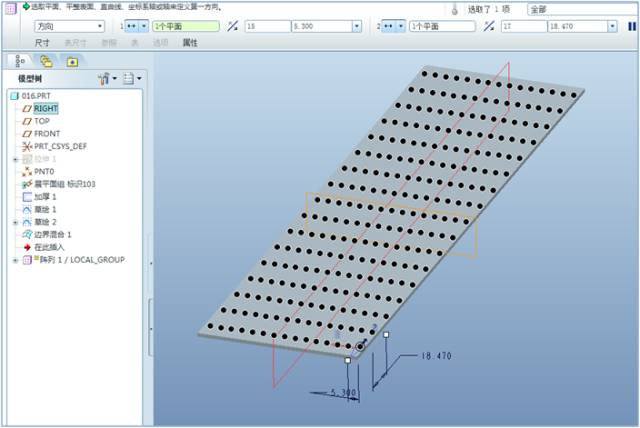Image resolution: width=640 pixels, height=428 pixels.
Task: Click the flip first direction icon
Action: click(232, 26)
